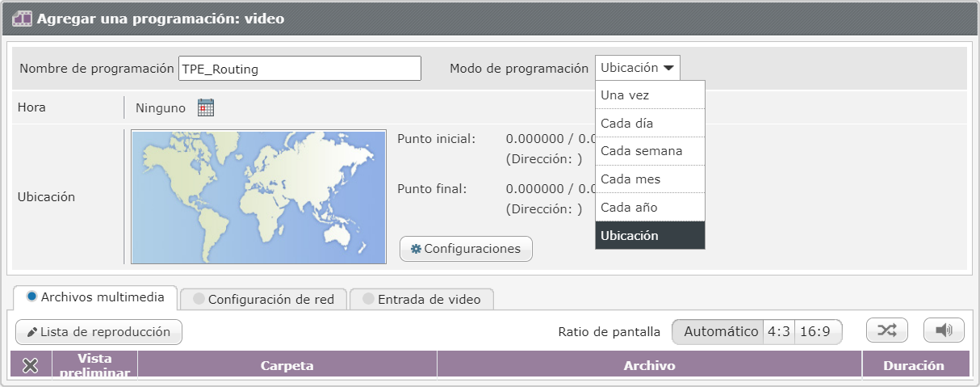Select Una vez from dropdown
The height and width of the screenshot is (387, 980).
click(650, 95)
